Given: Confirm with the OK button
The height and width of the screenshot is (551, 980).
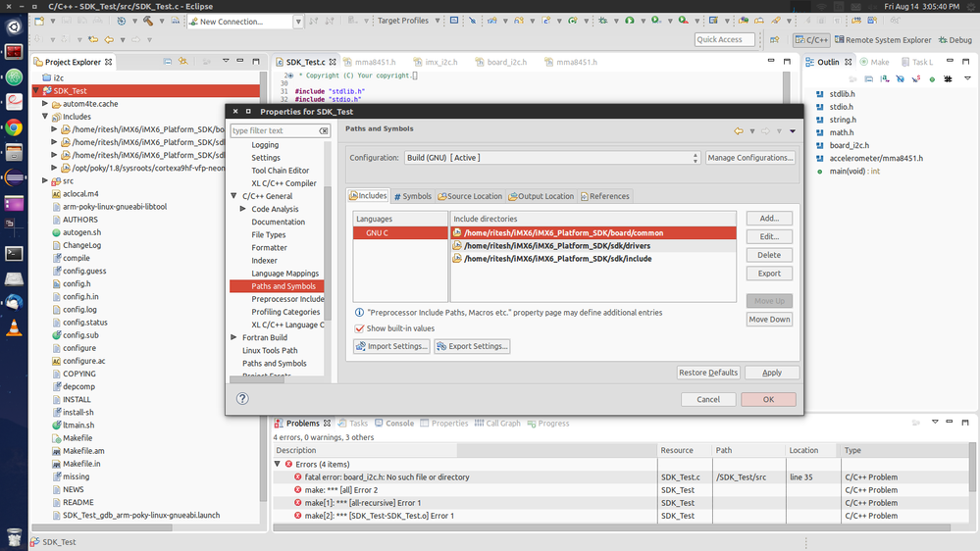Looking at the screenshot, I should click(x=768, y=399).
